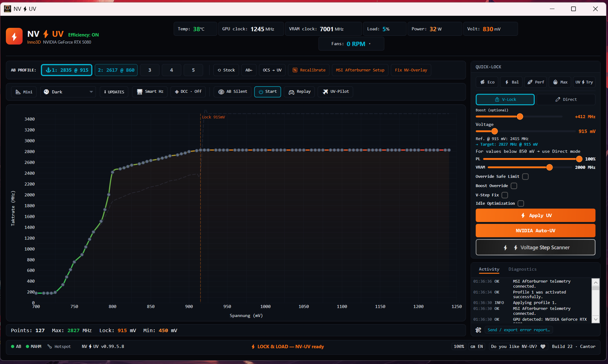Click the PL slider handle
608x364 pixels.
[x=579, y=159]
